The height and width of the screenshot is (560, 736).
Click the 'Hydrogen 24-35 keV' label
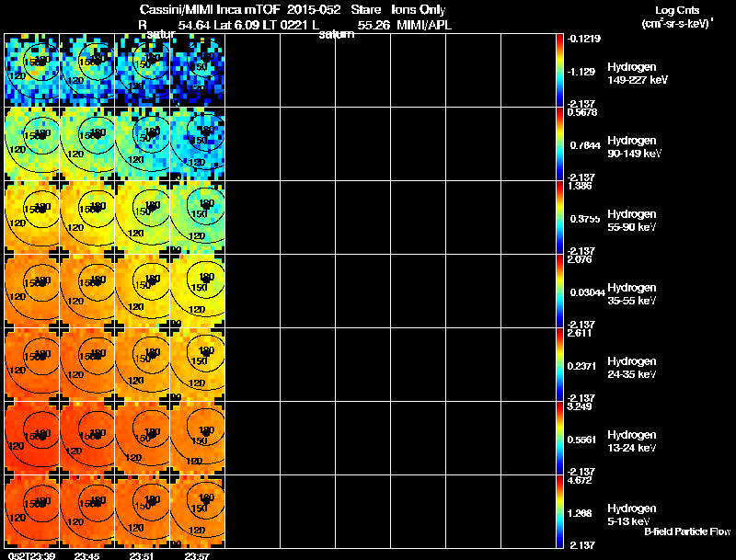click(632, 368)
